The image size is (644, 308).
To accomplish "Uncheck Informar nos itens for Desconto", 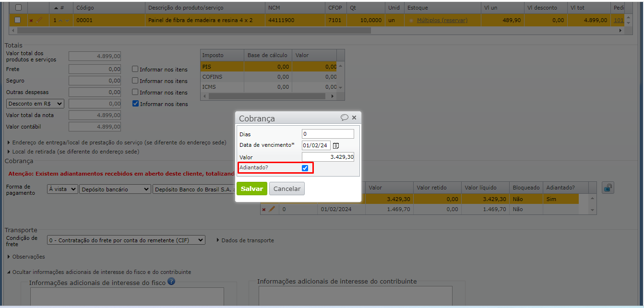I will [135, 104].
